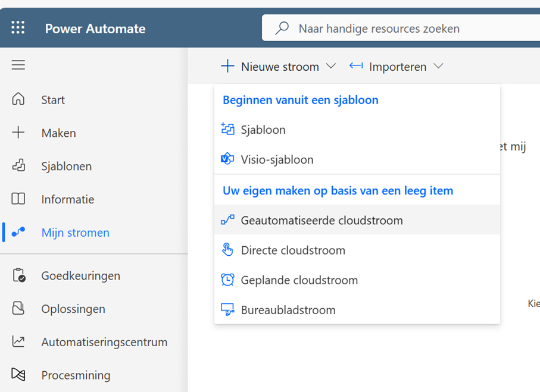
Task: Expand the Importeren dropdown chevron
Action: click(x=439, y=67)
